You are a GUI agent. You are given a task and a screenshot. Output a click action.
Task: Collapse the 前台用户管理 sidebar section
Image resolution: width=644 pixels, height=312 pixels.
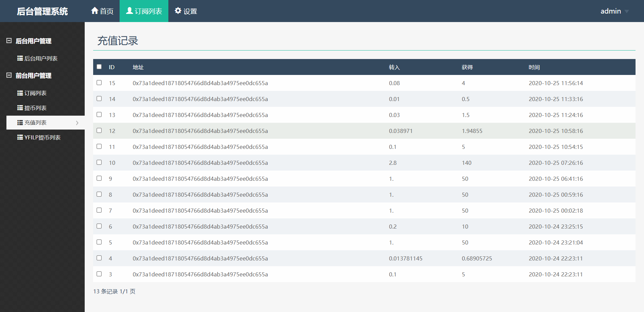pyautogui.click(x=9, y=75)
